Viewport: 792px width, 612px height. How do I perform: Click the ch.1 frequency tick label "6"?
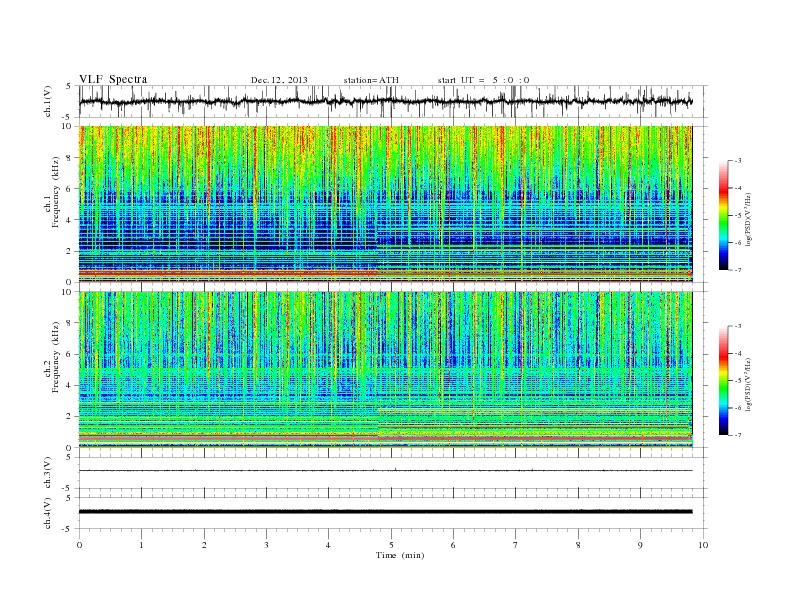point(69,189)
